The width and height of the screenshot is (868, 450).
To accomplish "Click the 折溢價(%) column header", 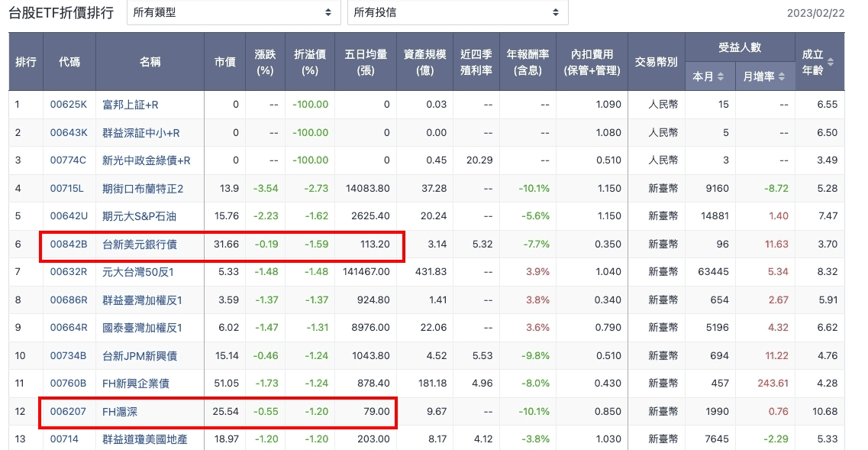I will point(310,62).
